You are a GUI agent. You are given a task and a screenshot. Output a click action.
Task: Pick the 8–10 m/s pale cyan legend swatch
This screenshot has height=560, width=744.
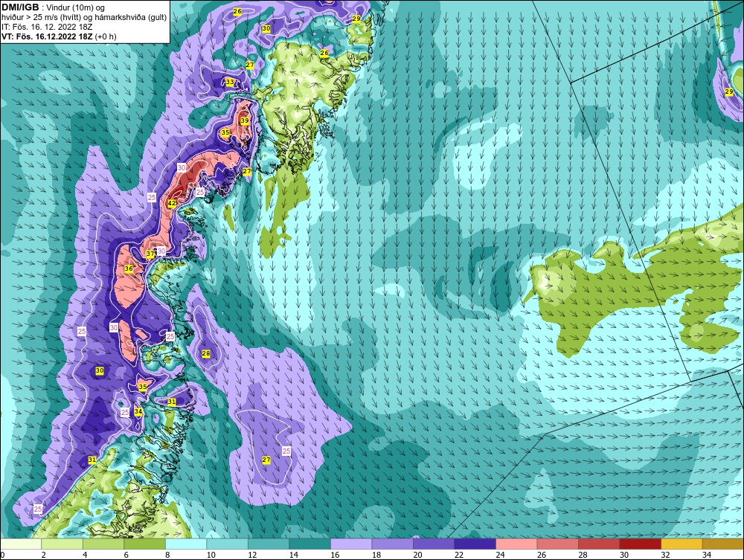click(186, 544)
